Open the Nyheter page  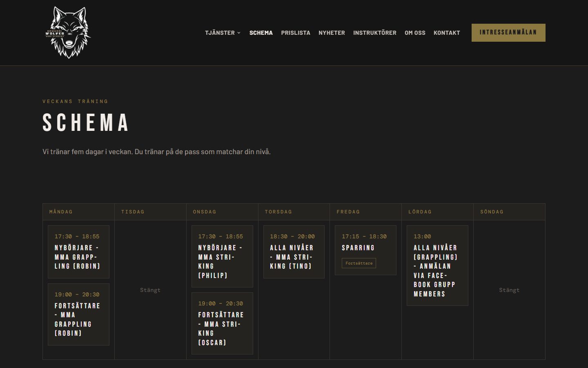tap(332, 33)
